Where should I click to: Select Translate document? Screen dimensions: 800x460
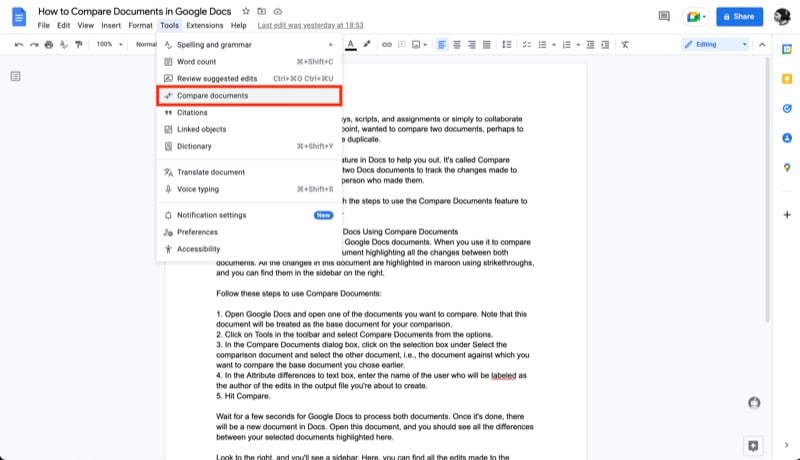click(x=249, y=172)
